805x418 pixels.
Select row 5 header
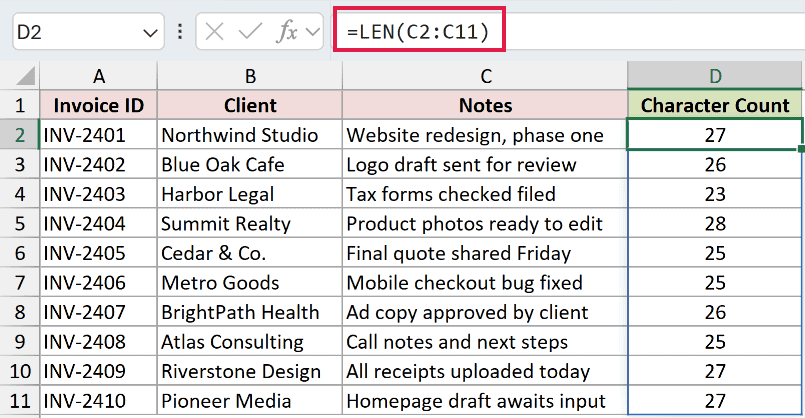coord(20,223)
